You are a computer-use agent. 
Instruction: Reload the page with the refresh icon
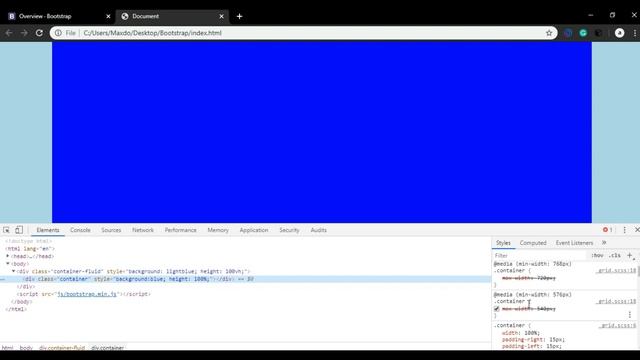[x=39, y=33]
